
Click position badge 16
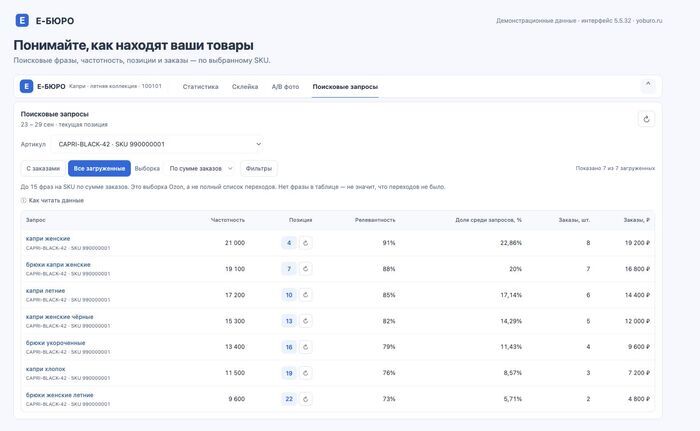pos(289,347)
